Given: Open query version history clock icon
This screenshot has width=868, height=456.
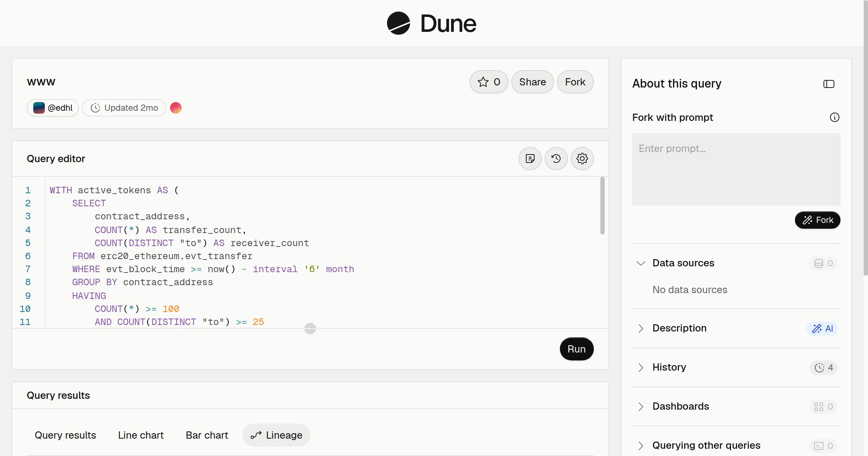Looking at the screenshot, I should click(556, 159).
